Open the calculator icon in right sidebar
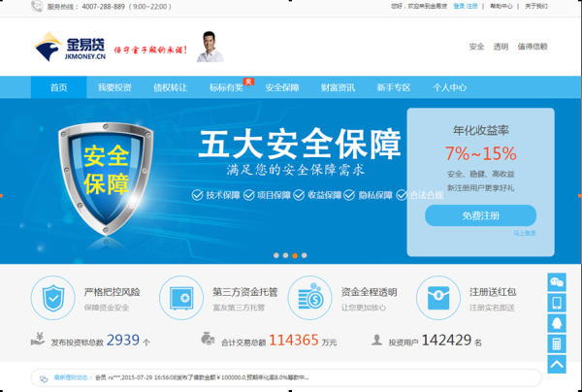Image resolution: width=582 pixels, height=392 pixels. pos(557,343)
